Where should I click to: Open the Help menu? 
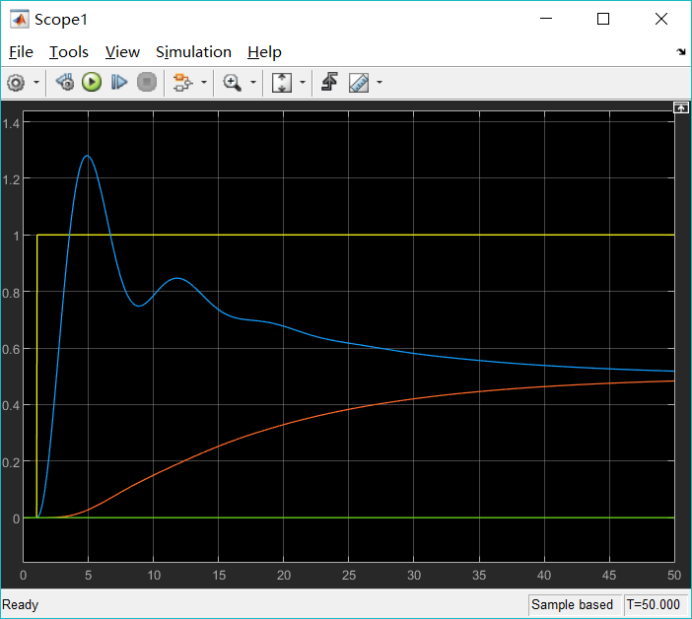click(264, 52)
